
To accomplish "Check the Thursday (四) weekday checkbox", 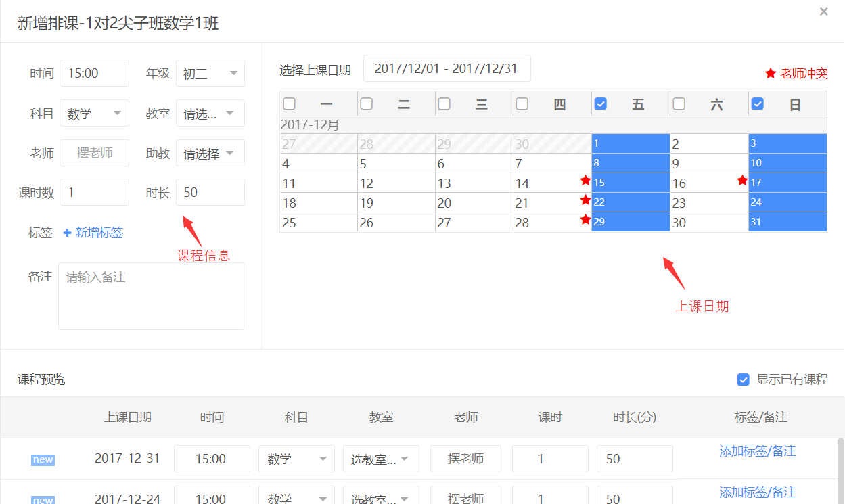I will click(522, 104).
